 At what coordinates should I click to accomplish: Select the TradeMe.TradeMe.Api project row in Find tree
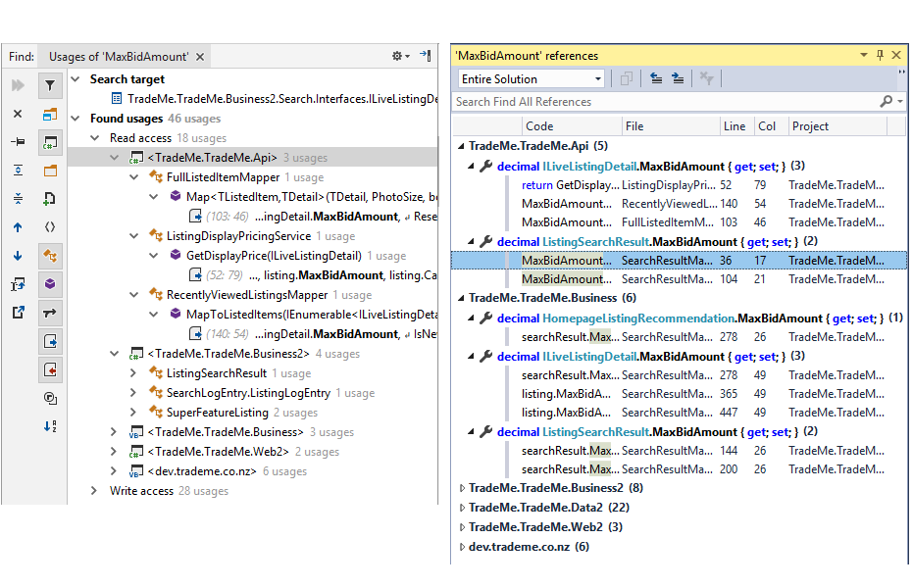pyautogui.click(x=253, y=158)
